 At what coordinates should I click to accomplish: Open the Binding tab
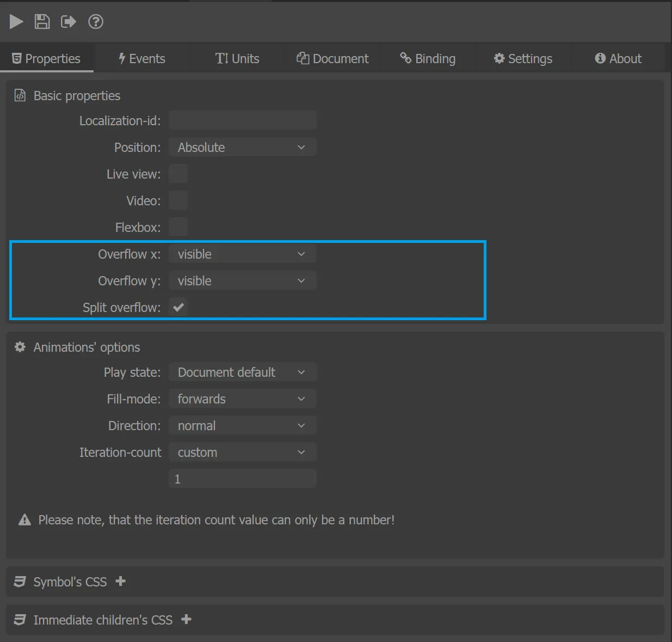(x=428, y=59)
